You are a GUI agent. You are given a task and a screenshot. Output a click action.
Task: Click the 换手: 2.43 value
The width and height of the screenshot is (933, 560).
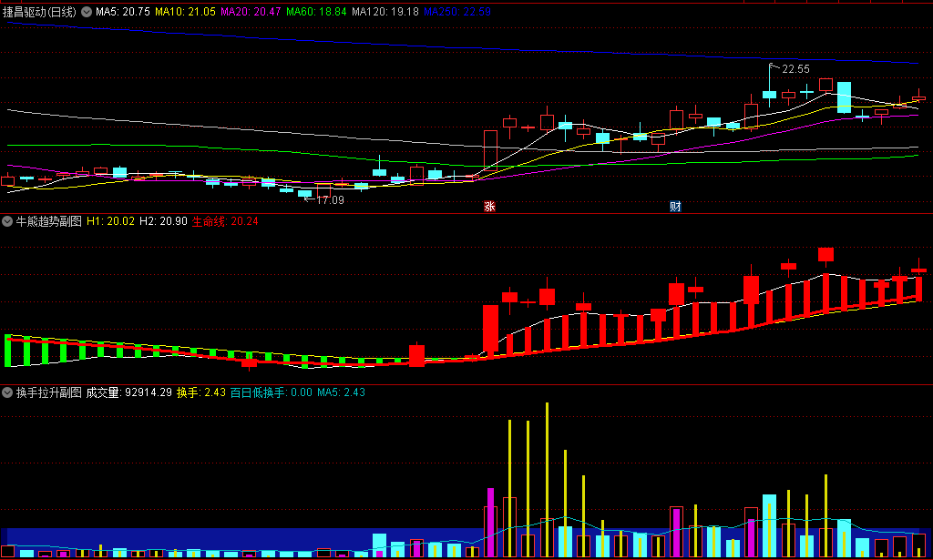click(x=201, y=392)
